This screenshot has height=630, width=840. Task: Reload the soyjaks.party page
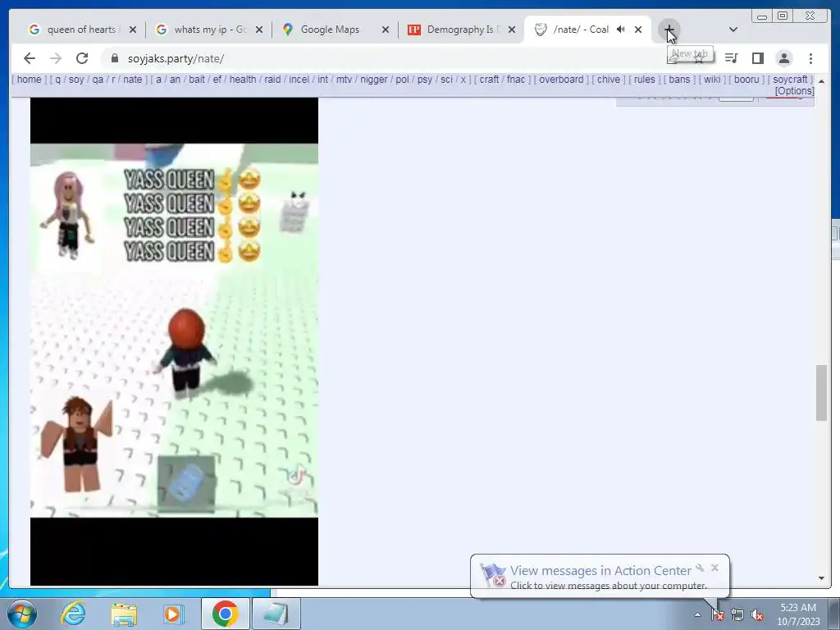pos(82,58)
